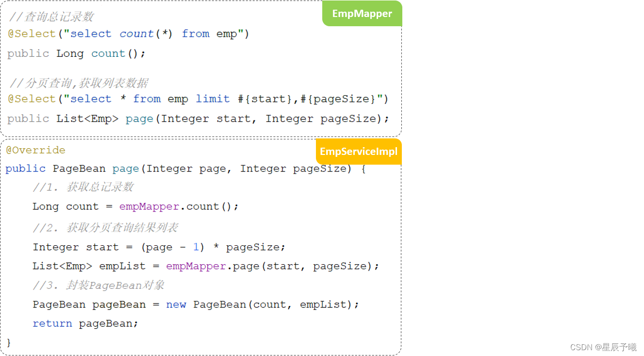Click the comment '//分页查询,获取列表数据'

point(79,83)
